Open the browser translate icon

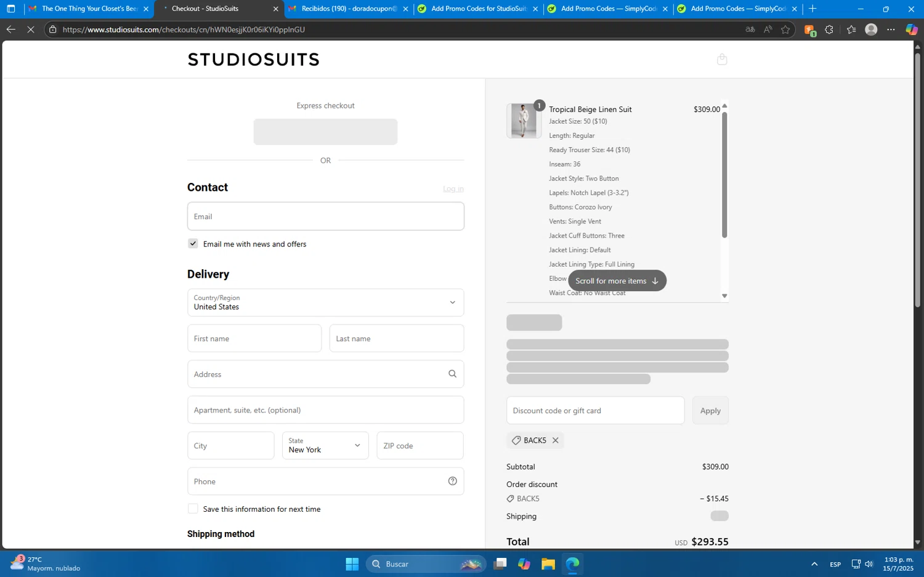coord(750,30)
